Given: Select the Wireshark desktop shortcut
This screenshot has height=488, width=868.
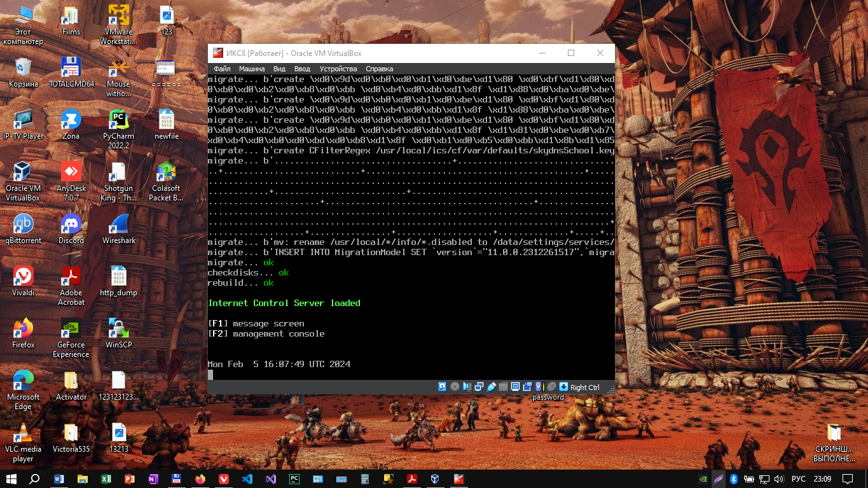Looking at the screenshot, I should click(118, 229).
